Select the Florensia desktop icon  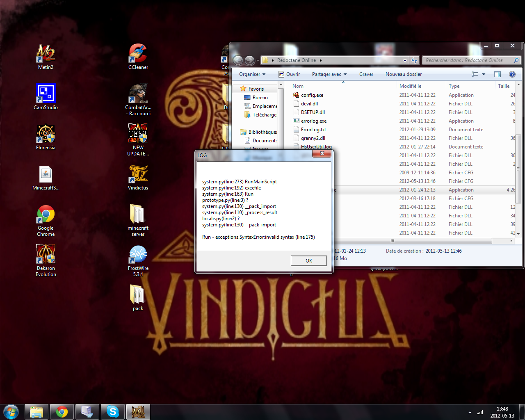click(46, 137)
